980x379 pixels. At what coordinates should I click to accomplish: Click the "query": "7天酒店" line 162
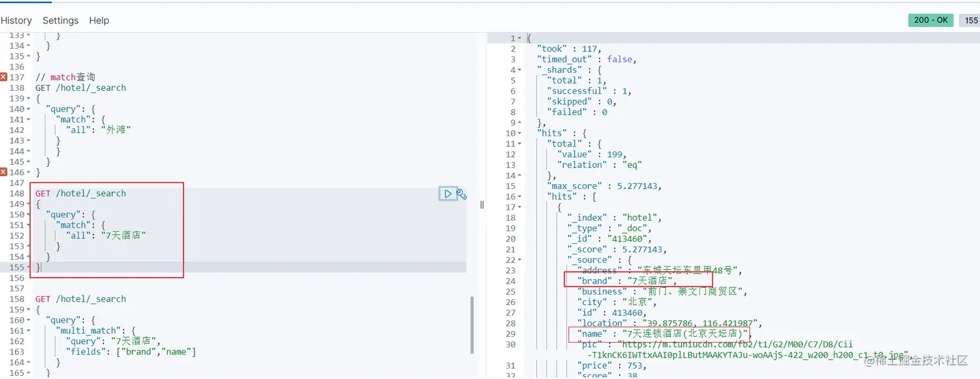click(x=113, y=341)
